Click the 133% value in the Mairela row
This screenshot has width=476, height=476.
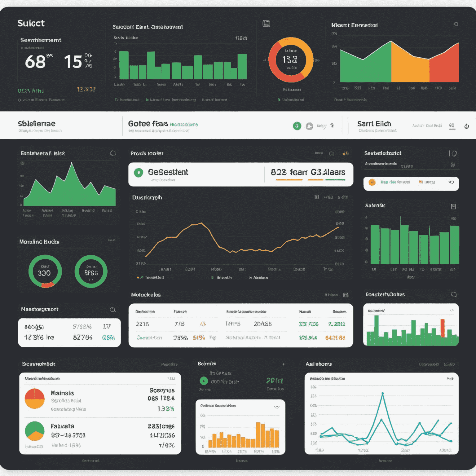tap(166, 409)
